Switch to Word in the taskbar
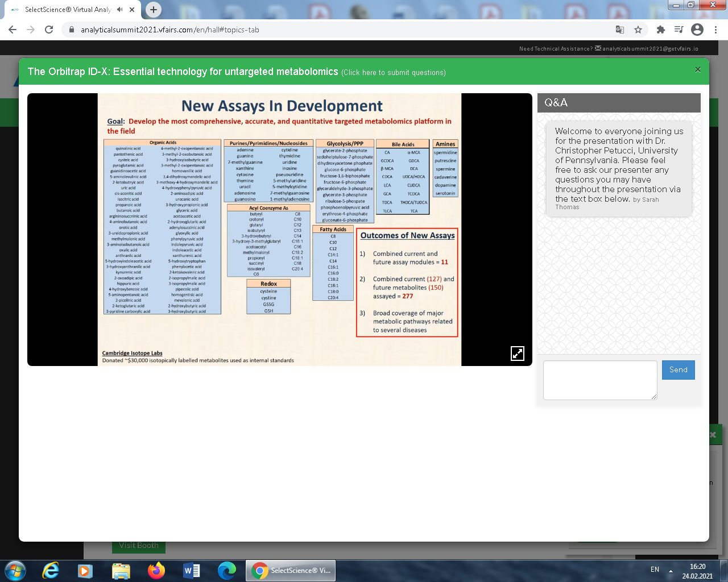 click(192, 571)
